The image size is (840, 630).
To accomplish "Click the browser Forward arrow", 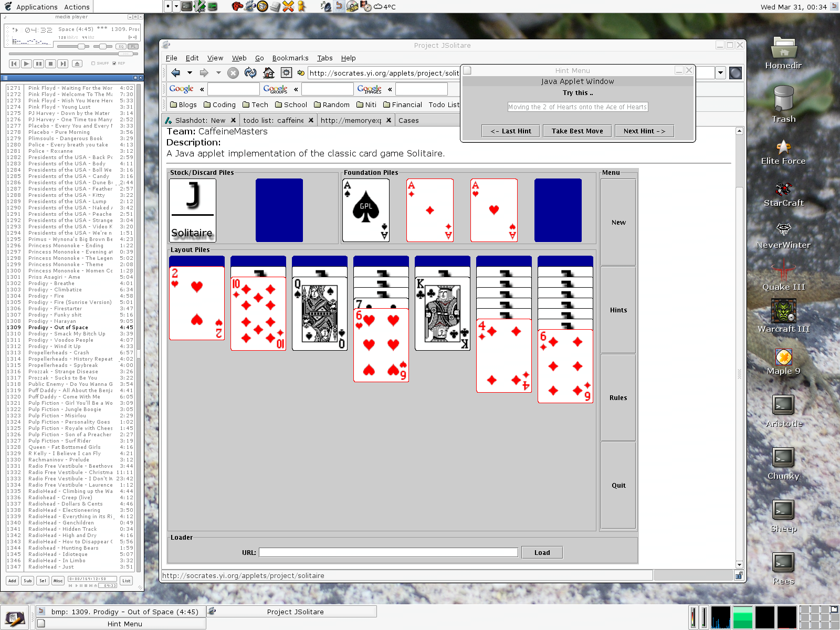I will pos(204,73).
